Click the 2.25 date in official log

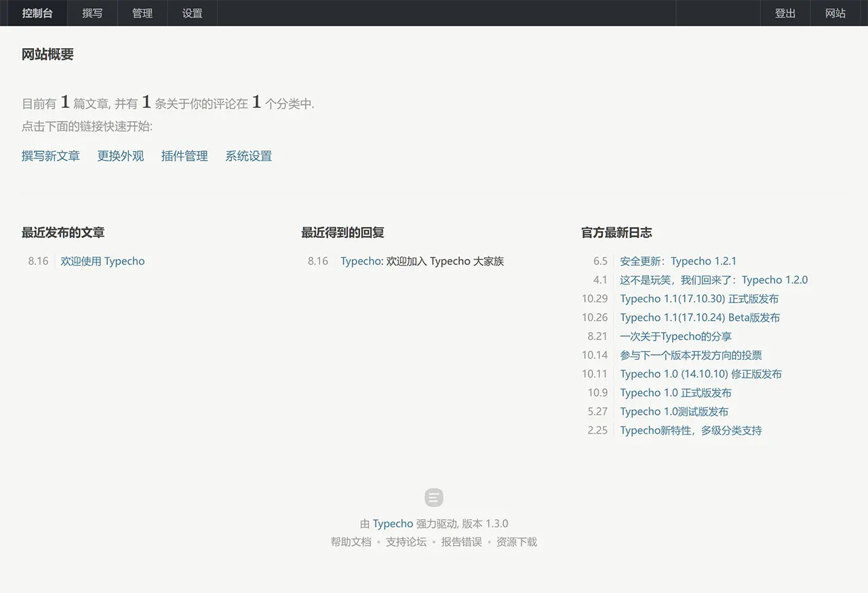(597, 430)
